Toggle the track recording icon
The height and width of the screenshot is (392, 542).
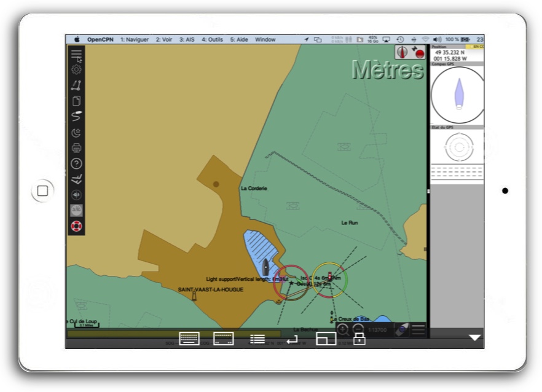[76, 117]
